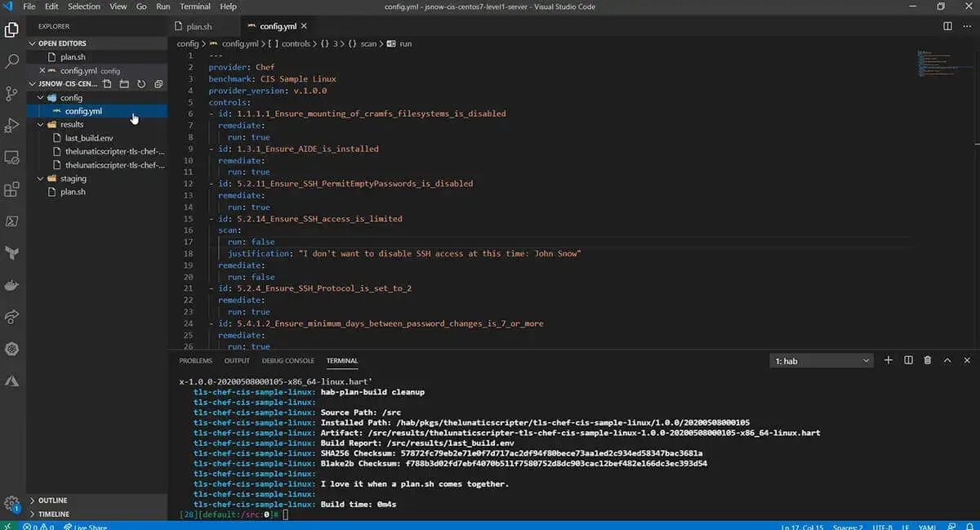Image resolution: width=980 pixels, height=530 pixels.
Task: Open the Source Control view
Action: coord(12,93)
